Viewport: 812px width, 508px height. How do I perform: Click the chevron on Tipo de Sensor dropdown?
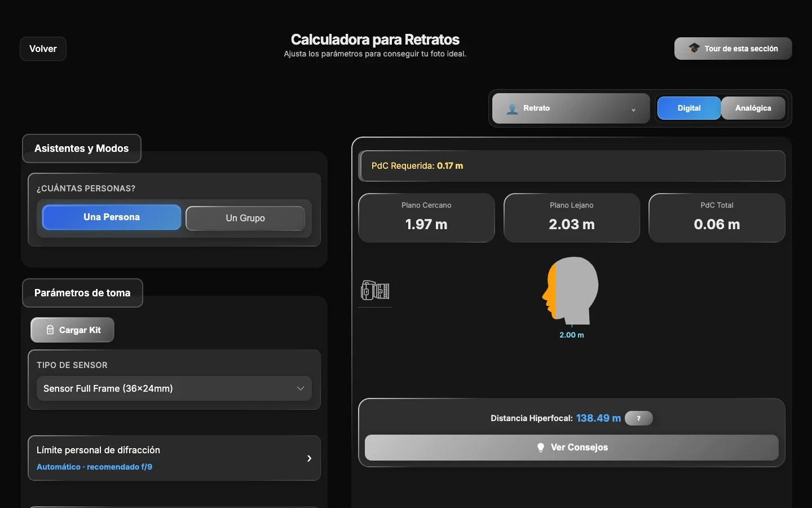pyautogui.click(x=301, y=388)
